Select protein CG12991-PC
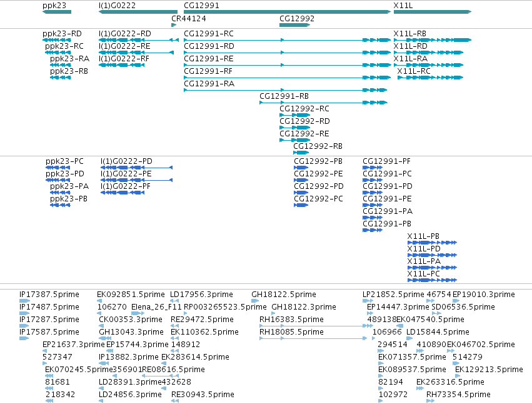 click(387, 174)
